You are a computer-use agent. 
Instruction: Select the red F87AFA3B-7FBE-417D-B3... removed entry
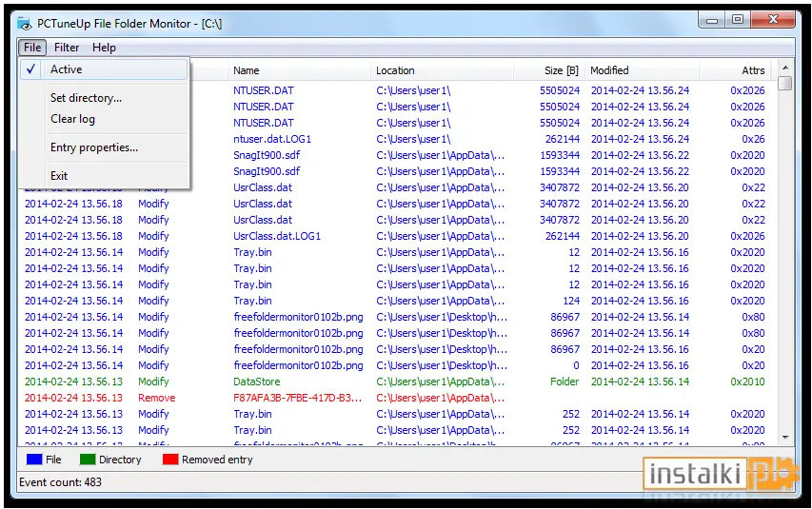coord(396,398)
